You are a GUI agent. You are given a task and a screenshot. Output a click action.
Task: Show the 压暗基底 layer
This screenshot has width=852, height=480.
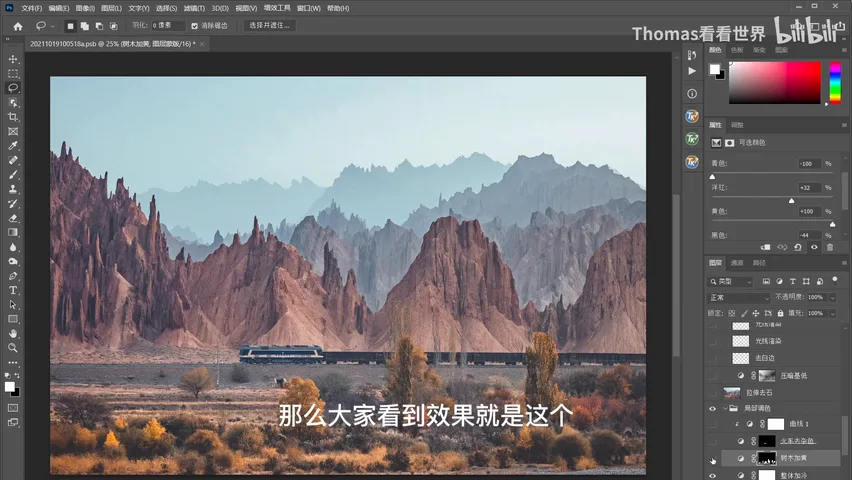click(712, 376)
